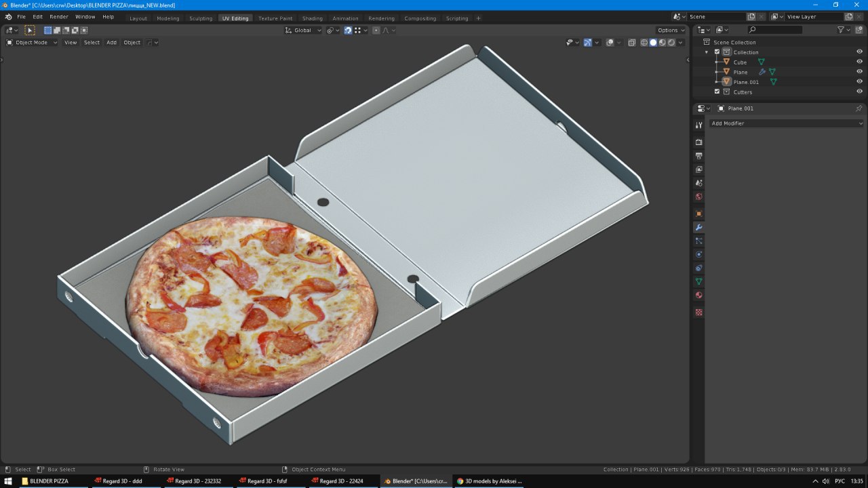Open the Object properties orange square icon

pyautogui.click(x=698, y=213)
